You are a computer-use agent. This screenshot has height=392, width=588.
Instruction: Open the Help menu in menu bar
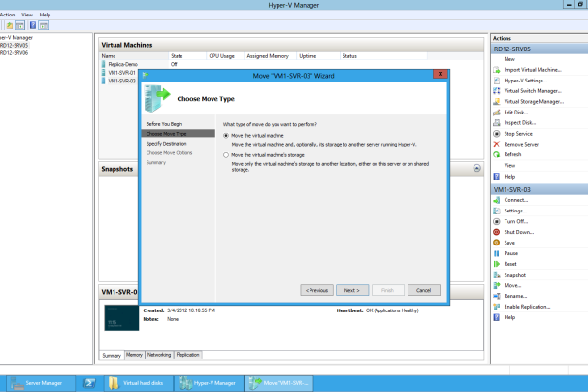pyautogui.click(x=45, y=15)
